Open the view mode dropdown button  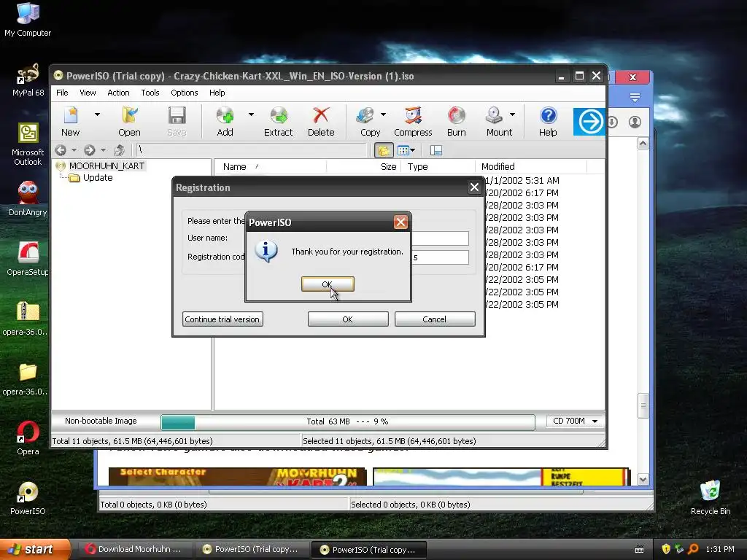tap(406, 150)
